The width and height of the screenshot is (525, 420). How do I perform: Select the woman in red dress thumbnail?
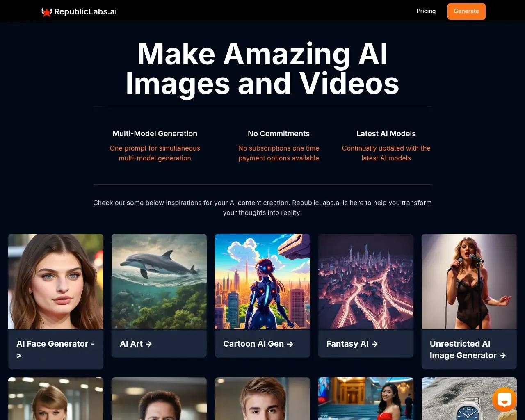366,399
